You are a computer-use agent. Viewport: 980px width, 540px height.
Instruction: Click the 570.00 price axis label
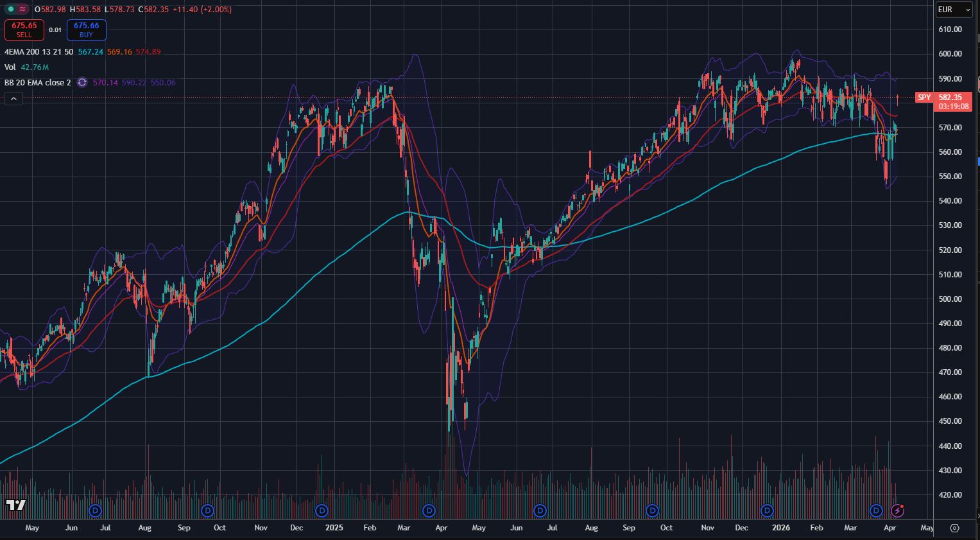coord(950,128)
